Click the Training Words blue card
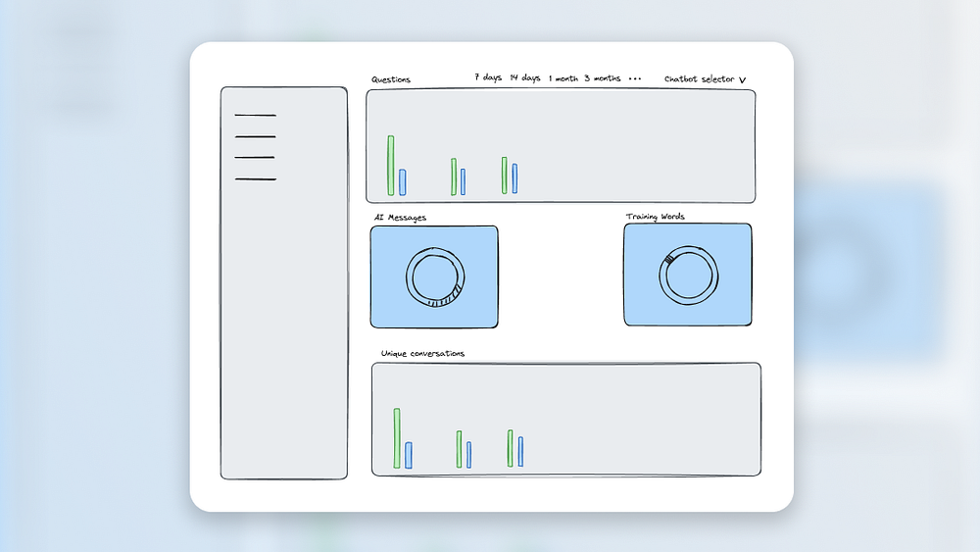This screenshot has width=980, height=552. pos(688,275)
